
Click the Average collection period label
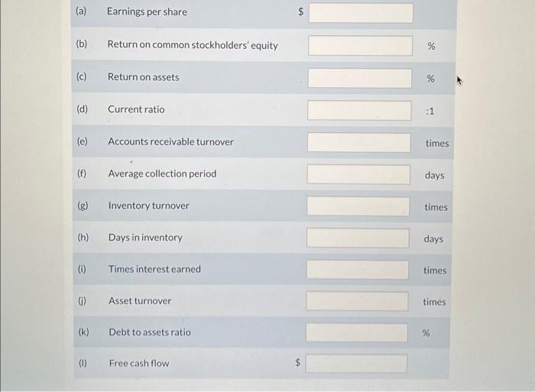click(162, 173)
